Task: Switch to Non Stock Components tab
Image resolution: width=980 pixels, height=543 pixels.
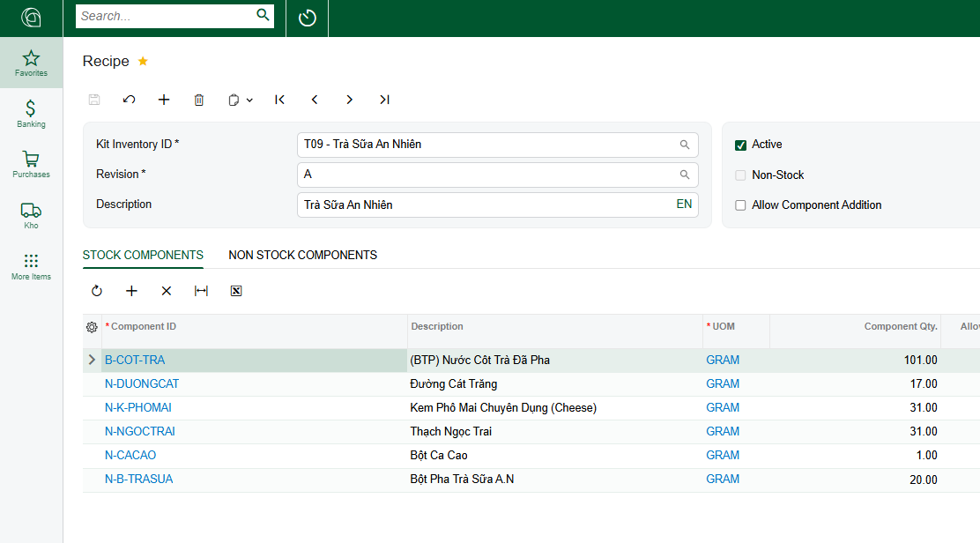Action: click(x=303, y=255)
